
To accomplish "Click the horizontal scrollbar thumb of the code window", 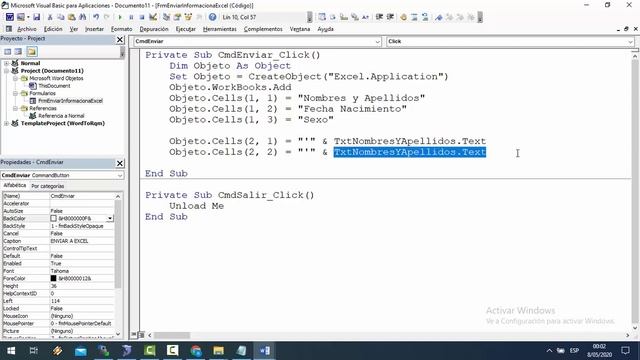I will click(x=171, y=335).
